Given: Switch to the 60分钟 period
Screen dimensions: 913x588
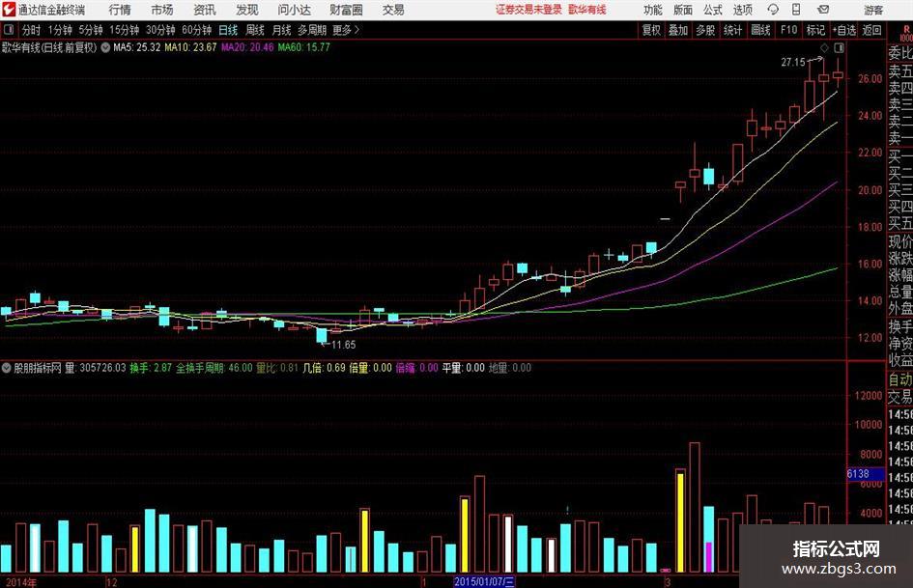Looking at the screenshot, I should 196,30.
